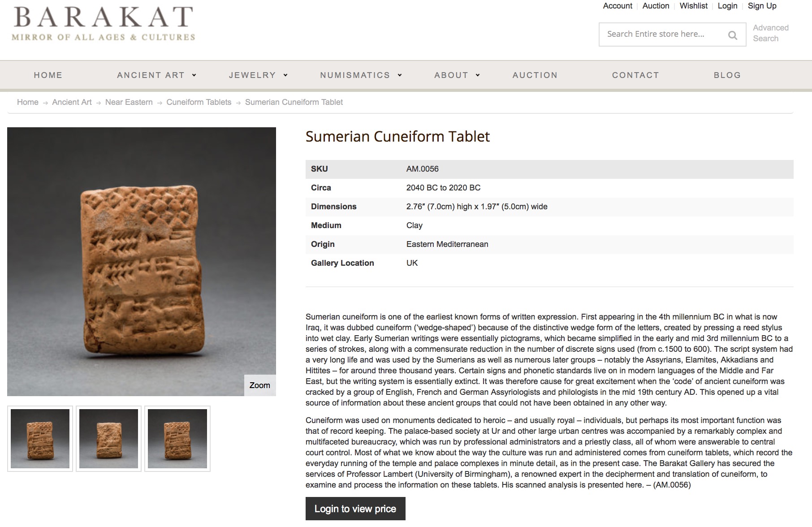The height and width of the screenshot is (527, 812).
Task: Expand the Numismatics dropdown arrow
Action: 400,75
